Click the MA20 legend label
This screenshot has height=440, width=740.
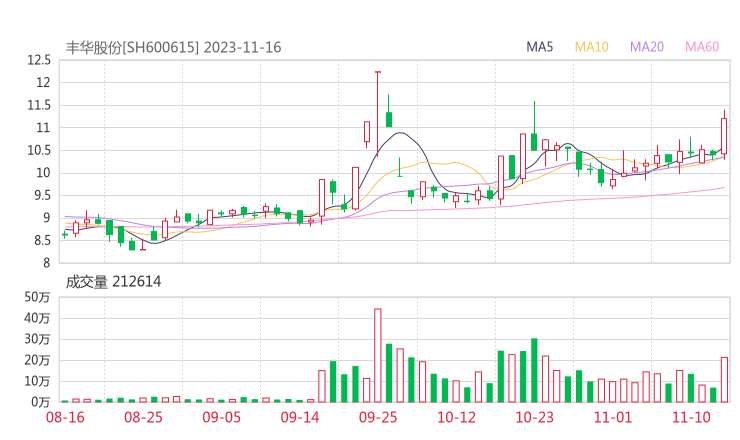pyautogui.click(x=647, y=47)
